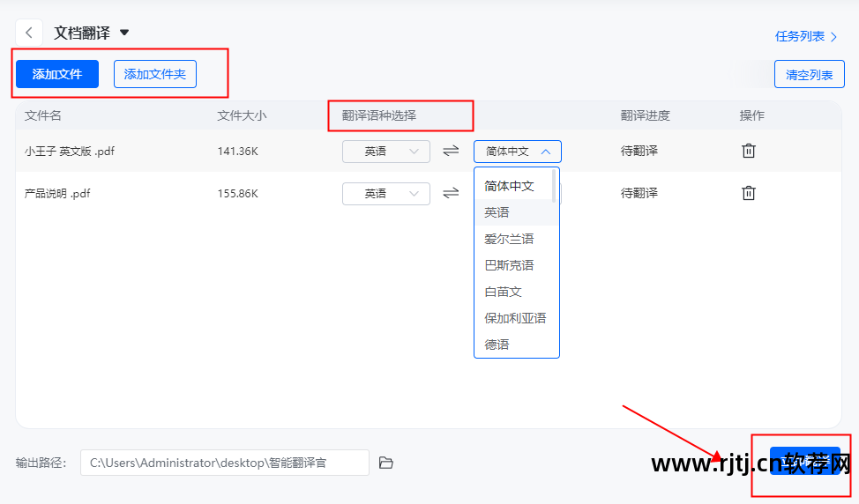Click the 翻译进度 column header
Viewport: 859px width, 504px height.
point(645,115)
